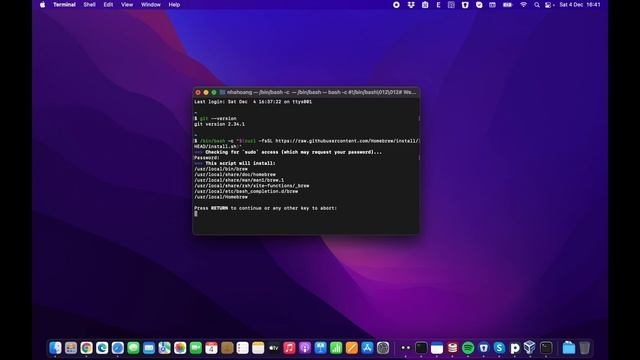Close the Terminal window

pos(198,93)
